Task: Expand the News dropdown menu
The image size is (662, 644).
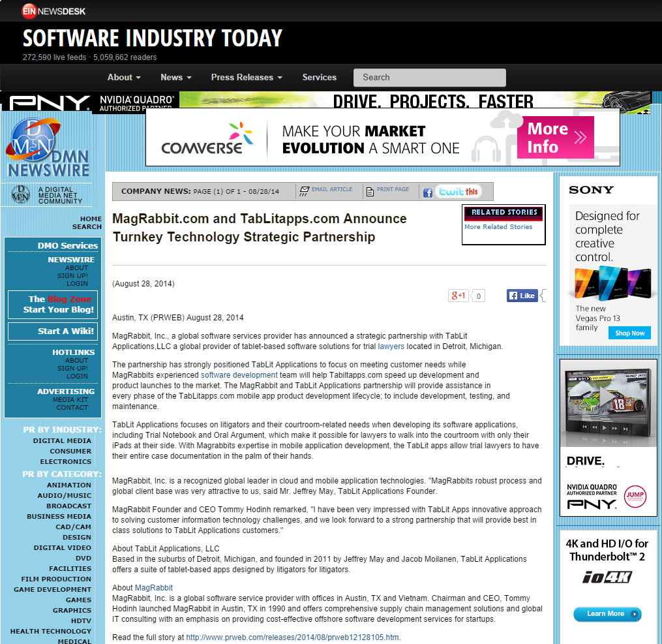Action: (x=176, y=77)
